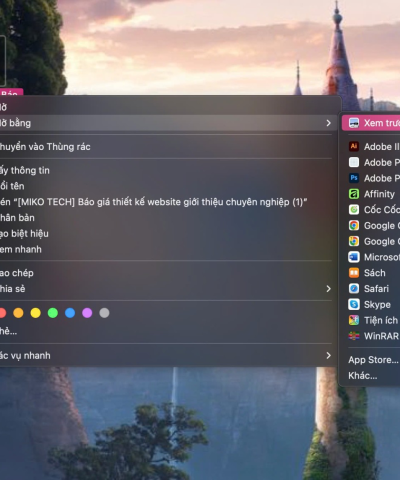400x480 pixels.
Task: Open with Adobe Illustrator icon
Action: point(354,146)
